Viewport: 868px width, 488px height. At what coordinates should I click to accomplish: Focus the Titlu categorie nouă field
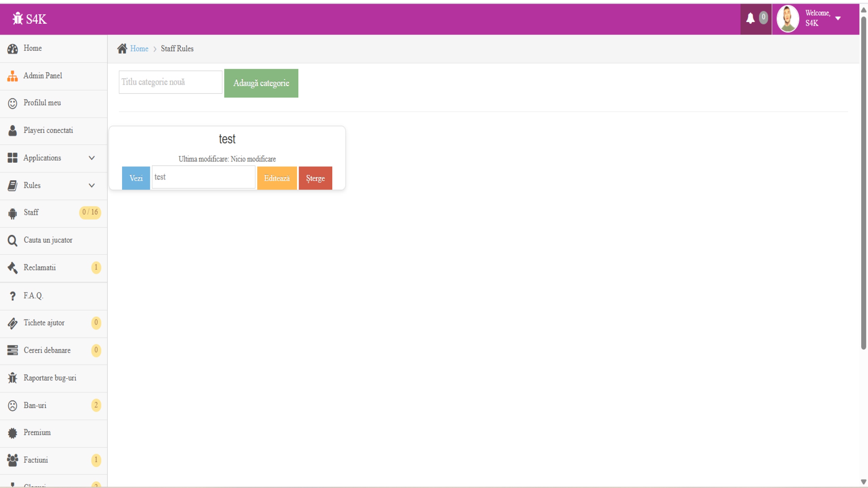point(170,82)
